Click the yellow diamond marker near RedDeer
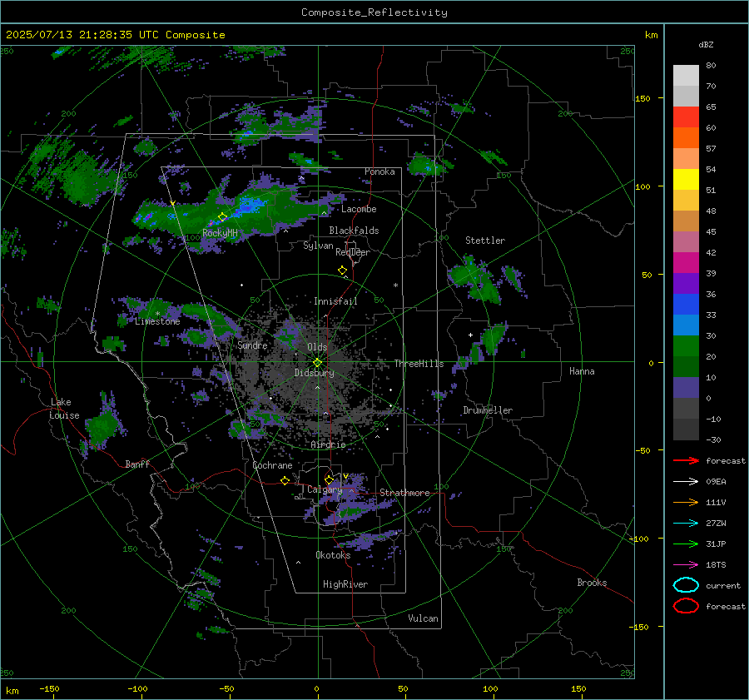The width and height of the screenshot is (749, 700). pos(342,271)
